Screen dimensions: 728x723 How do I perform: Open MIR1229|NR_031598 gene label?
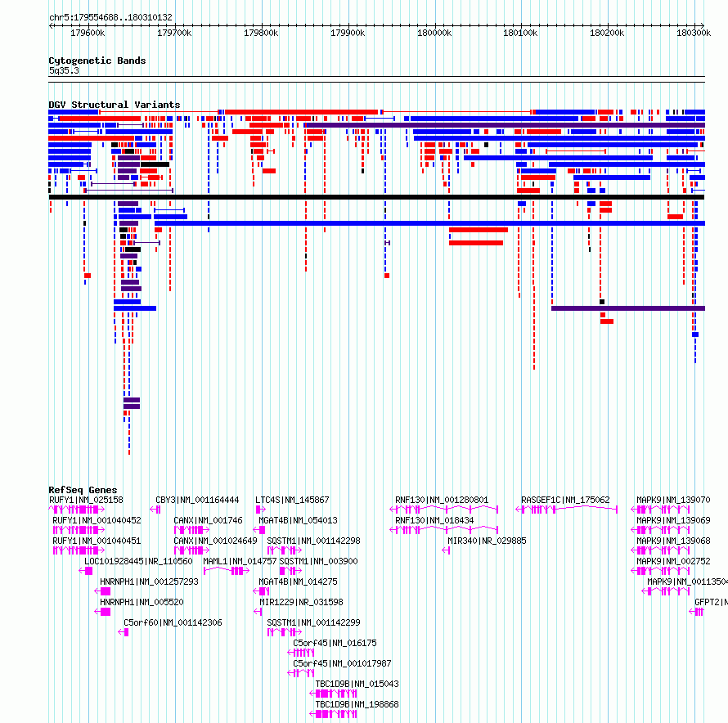point(301,602)
